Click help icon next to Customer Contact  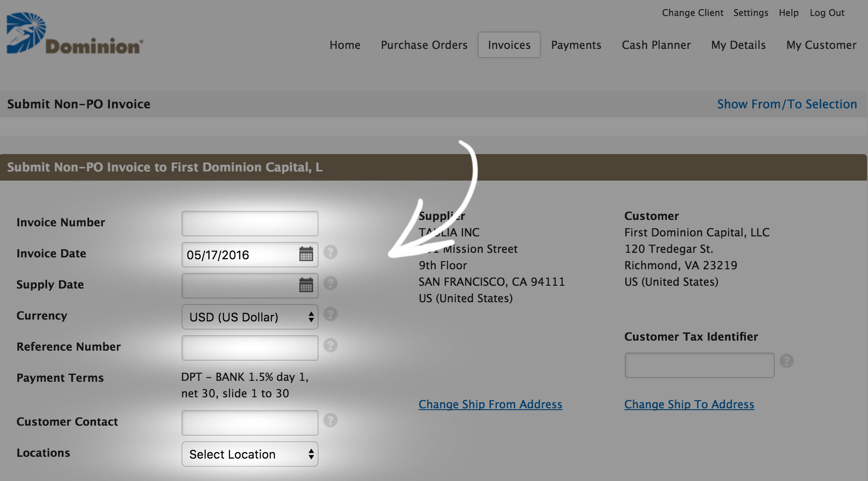click(330, 420)
